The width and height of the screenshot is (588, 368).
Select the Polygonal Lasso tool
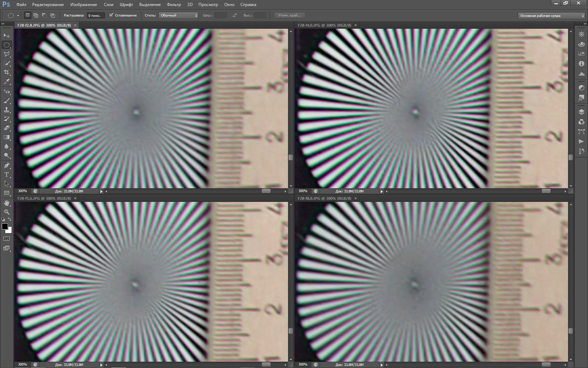tap(7, 54)
